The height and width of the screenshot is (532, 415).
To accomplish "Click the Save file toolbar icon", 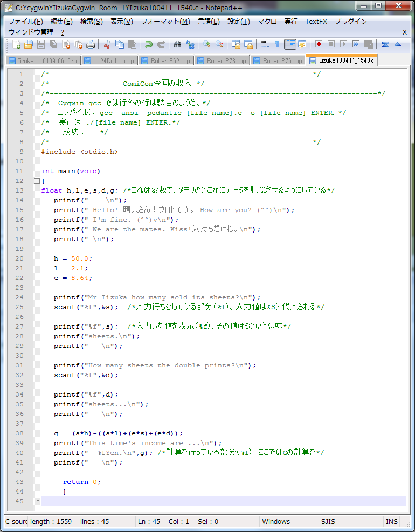I will (41, 44).
